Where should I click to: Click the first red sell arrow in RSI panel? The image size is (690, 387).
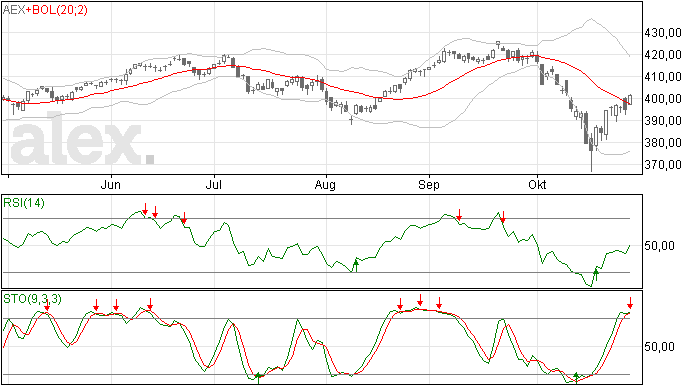(x=145, y=209)
